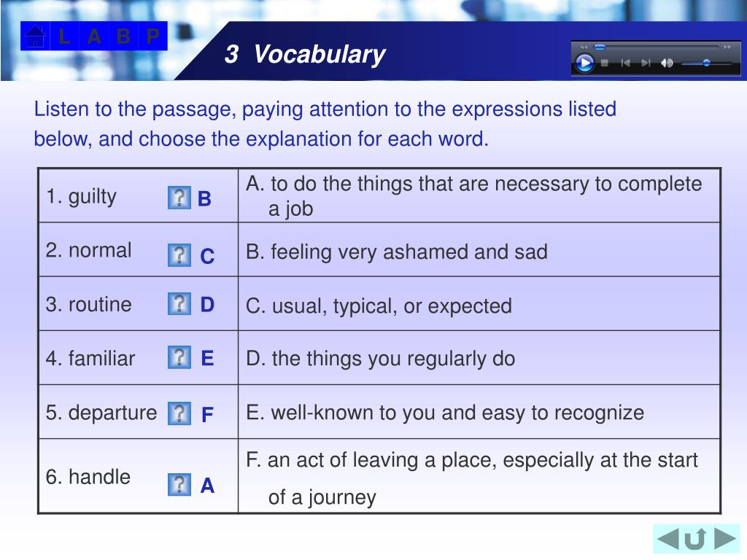The image size is (747, 560).
Task: Mute the audio with speaker icon
Action: pyautogui.click(x=667, y=63)
